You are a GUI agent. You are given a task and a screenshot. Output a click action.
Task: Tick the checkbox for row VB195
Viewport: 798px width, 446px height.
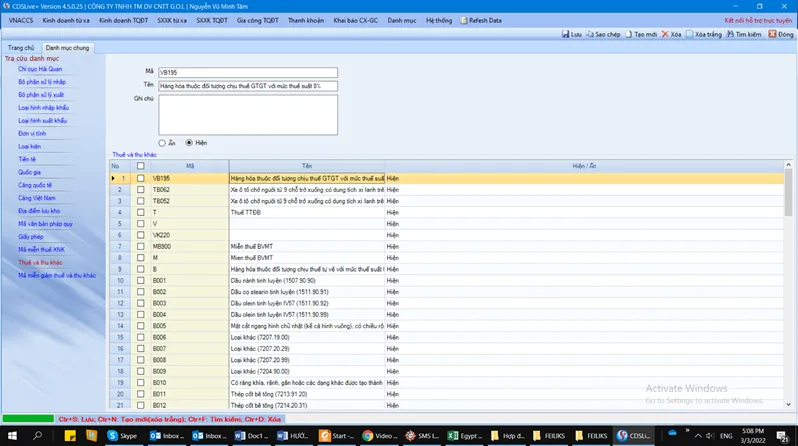[x=140, y=178]
